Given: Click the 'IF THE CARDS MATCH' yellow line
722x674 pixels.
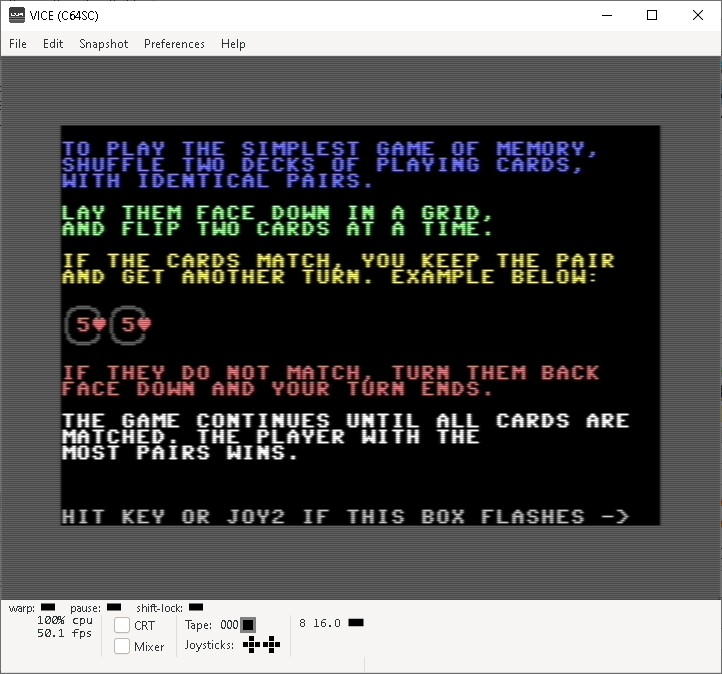Looking at the screenshot, I should click(x=338, y=261).
